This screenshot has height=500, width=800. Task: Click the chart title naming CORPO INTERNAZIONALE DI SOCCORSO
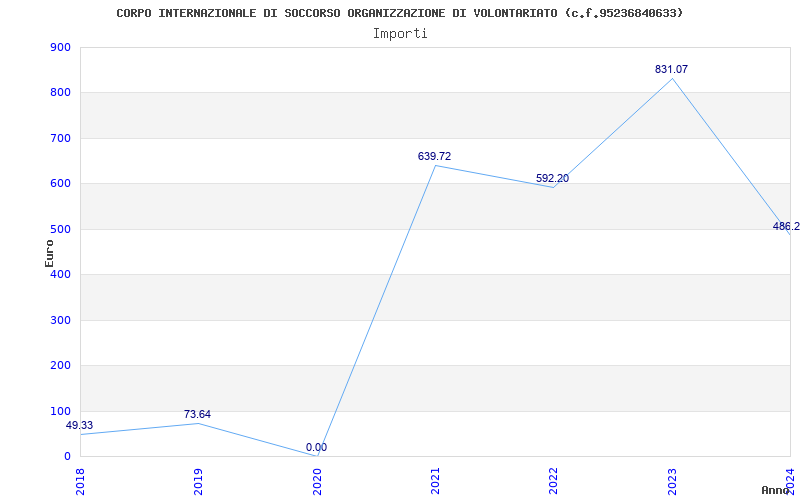click(x=399, y=13)
